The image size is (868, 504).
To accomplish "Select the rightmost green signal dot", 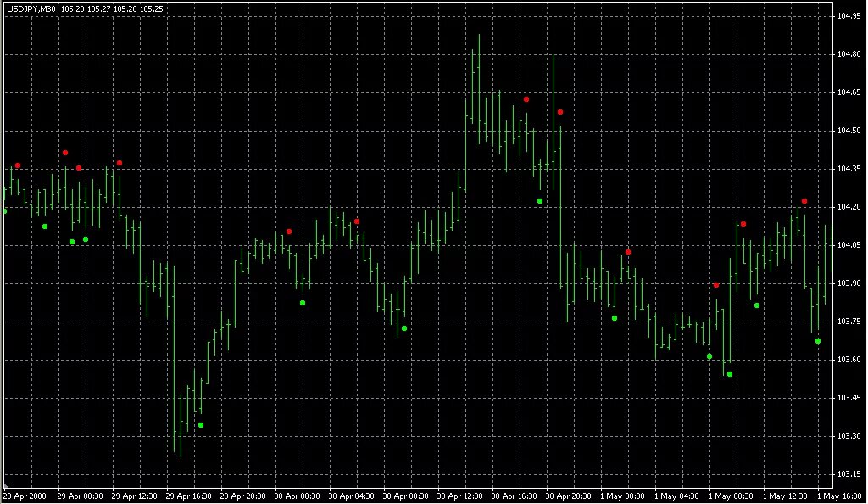I will pyautogui.click(x=818, y=341).
